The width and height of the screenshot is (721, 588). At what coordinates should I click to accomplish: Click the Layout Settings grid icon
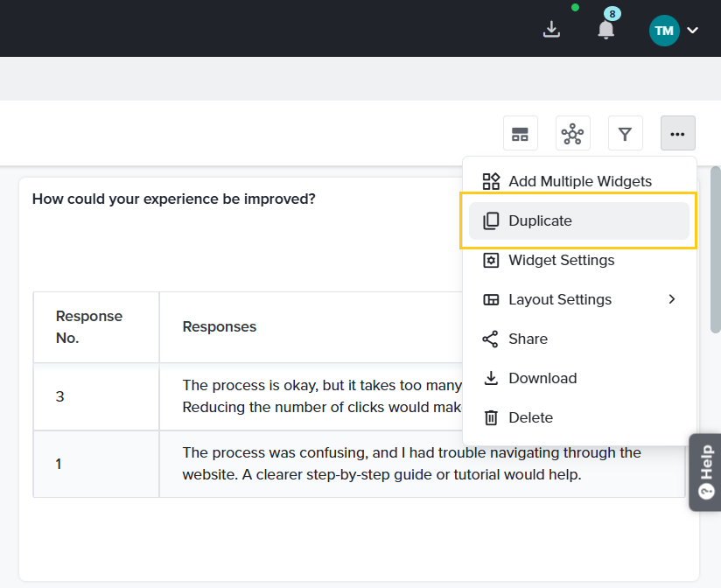point(491,300)
